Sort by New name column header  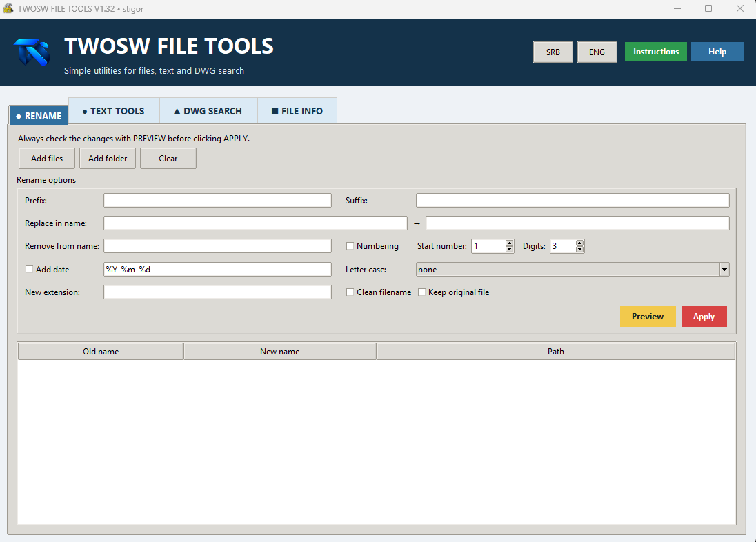tap(279, 352)
